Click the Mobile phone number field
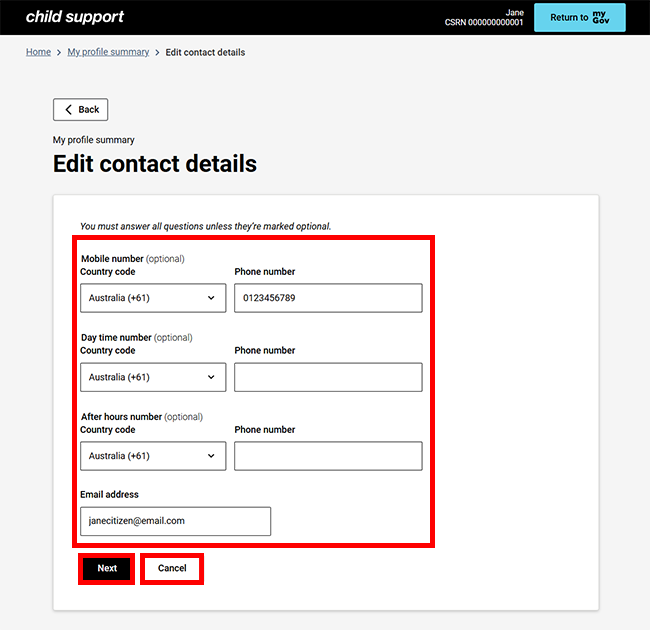 click(x=328, y=298)
